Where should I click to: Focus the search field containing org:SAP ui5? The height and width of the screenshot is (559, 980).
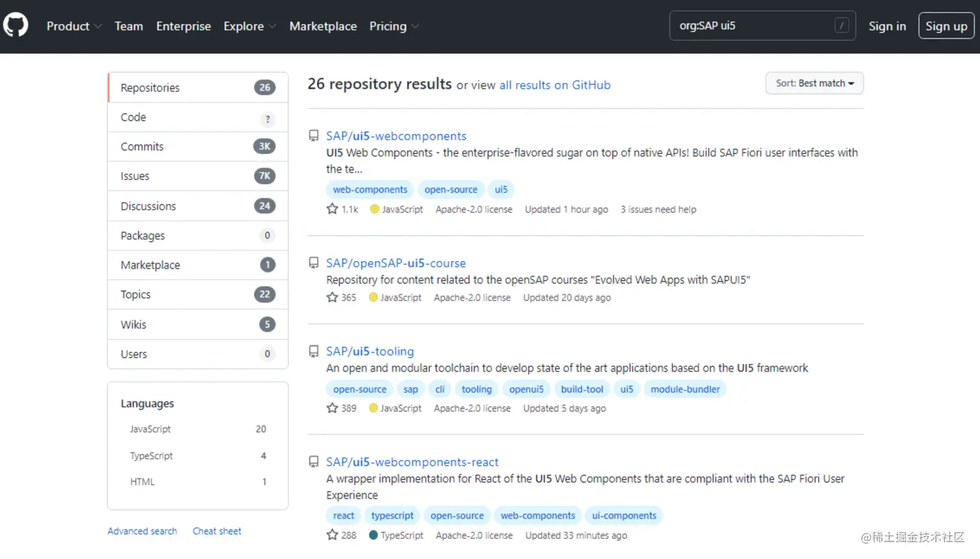tap(762, 26)
